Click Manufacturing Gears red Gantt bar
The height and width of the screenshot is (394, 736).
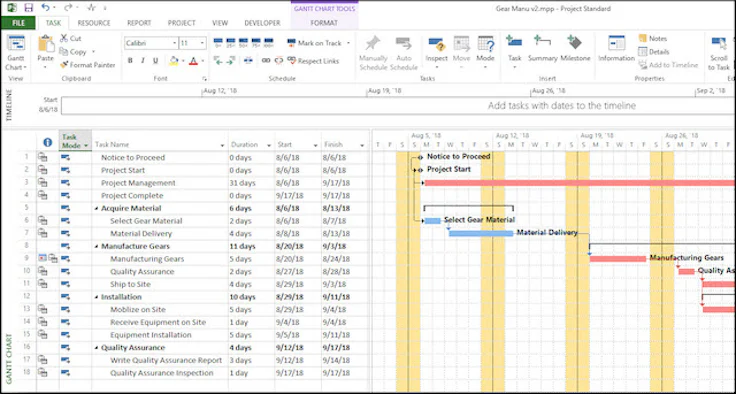618,259
